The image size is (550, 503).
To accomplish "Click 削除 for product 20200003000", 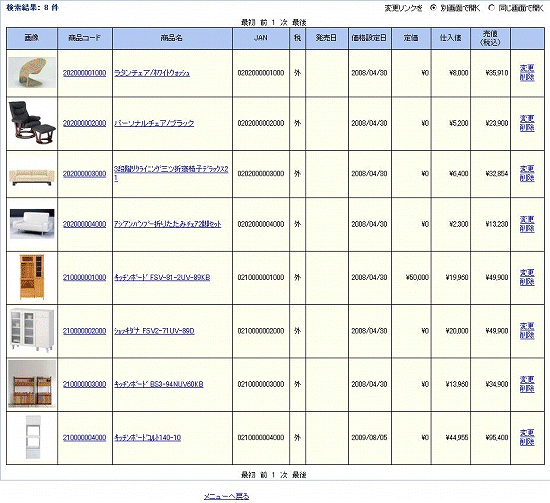I will (527, 178).
